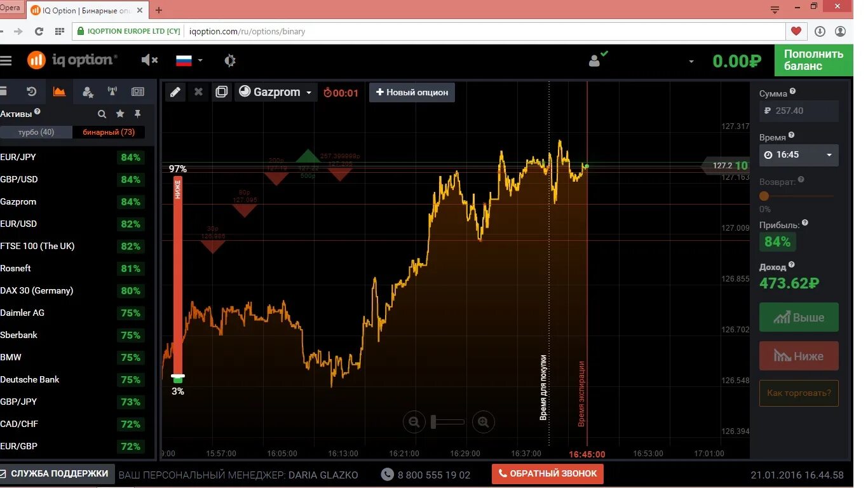Click the chart zoom slider
This screenshot has width=868, height=488.
(x=448, y=421)
